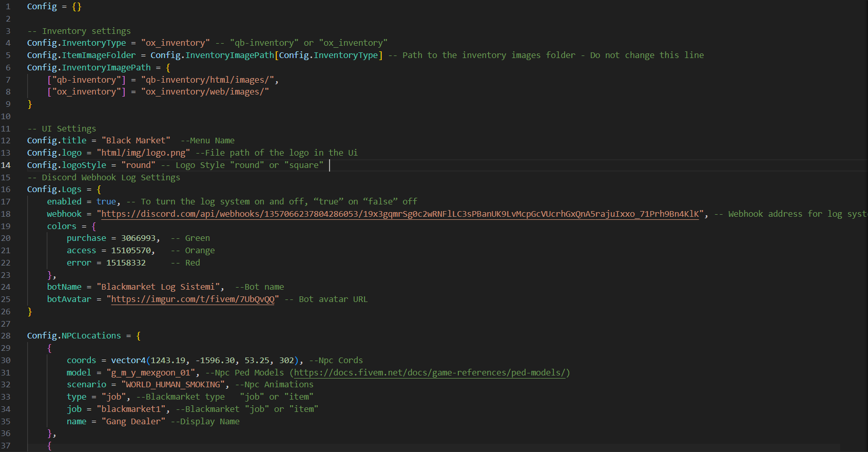
Task: Select the purchase color value 3066993
Action: coord(139,238)
